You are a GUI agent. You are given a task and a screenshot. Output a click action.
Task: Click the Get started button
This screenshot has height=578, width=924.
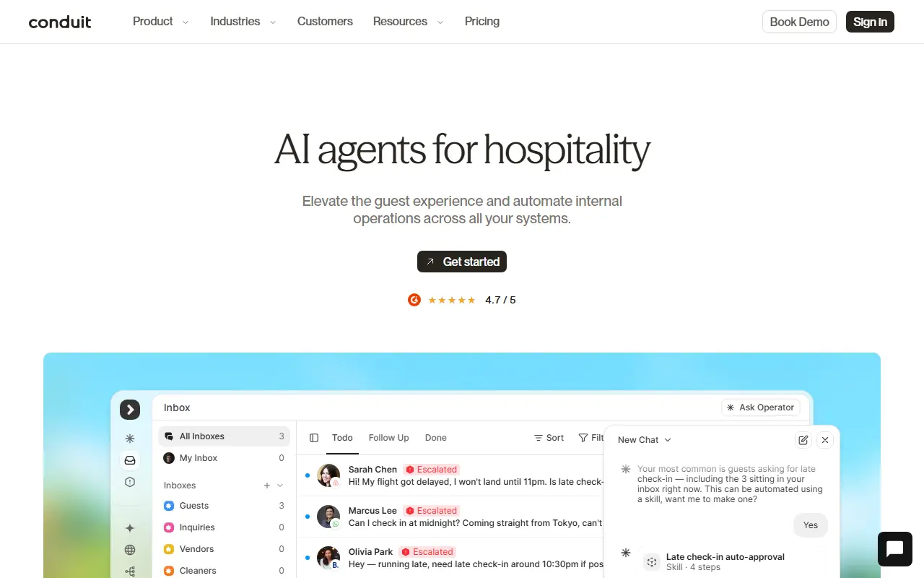tap(462, 262)
